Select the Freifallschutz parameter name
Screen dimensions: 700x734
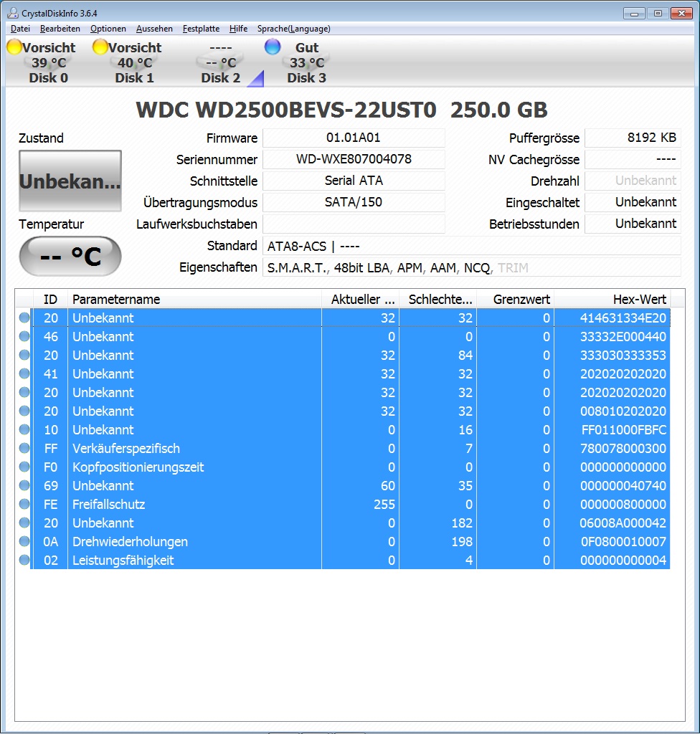109,504
